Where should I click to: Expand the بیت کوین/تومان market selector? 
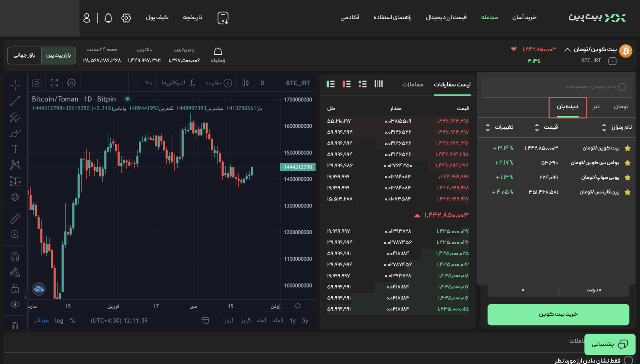click(567, 50)
